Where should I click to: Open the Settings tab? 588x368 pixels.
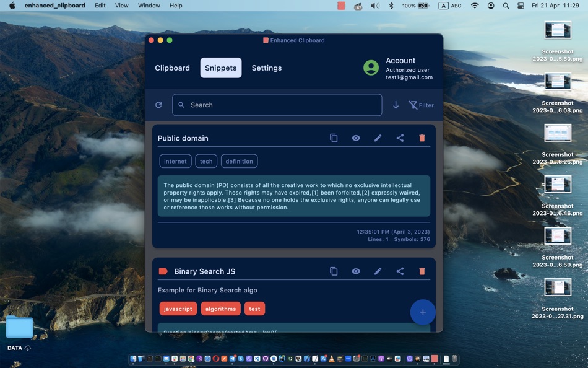point(267,68)
